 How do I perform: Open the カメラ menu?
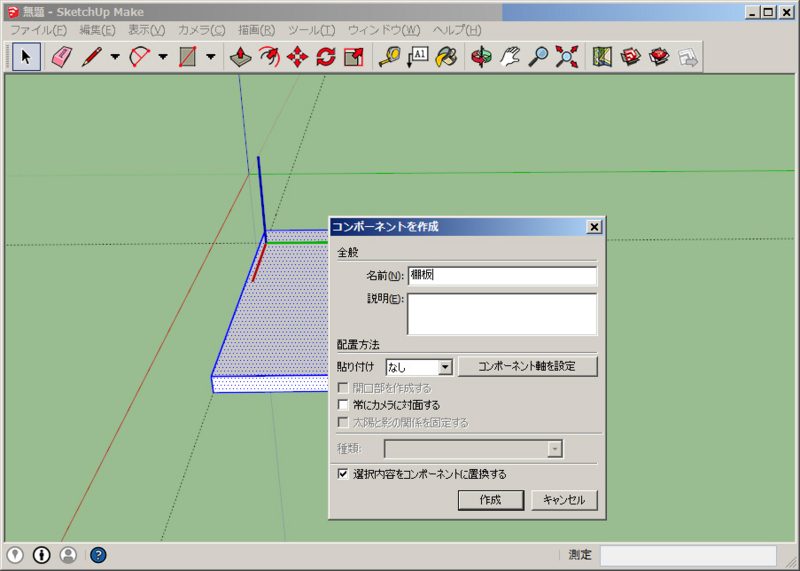point(202,30)
